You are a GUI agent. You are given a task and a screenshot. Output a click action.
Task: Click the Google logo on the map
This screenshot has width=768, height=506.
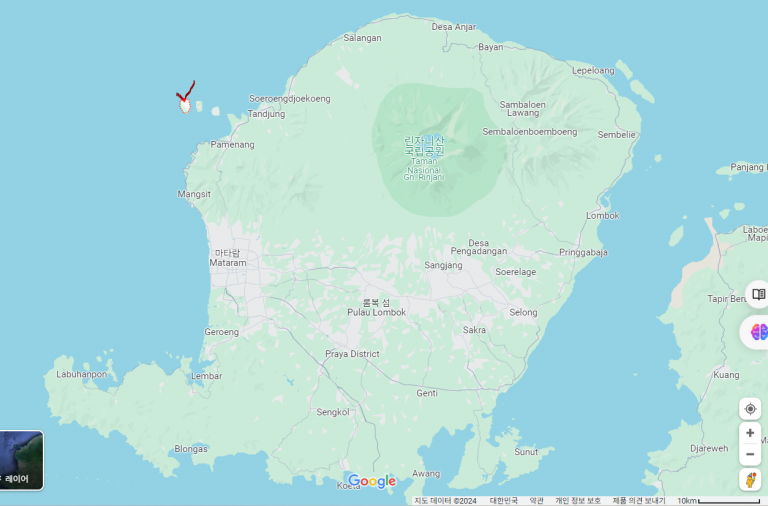point(372,482)
